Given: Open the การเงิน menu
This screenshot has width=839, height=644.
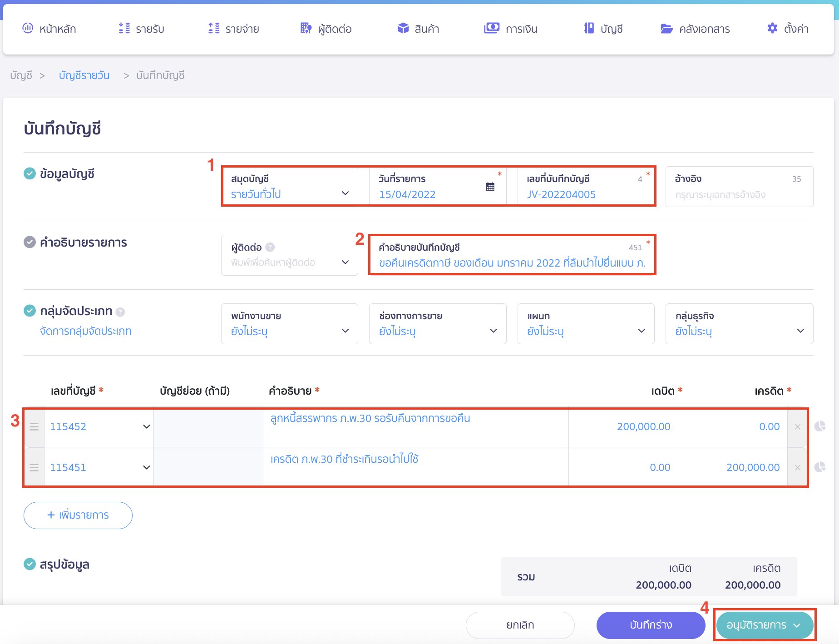Looking at the screenshot, I should tap(511, 29).
